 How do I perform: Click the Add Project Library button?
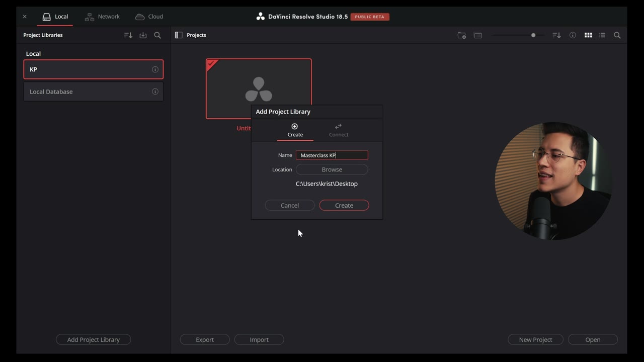click(x=94, y=340)
